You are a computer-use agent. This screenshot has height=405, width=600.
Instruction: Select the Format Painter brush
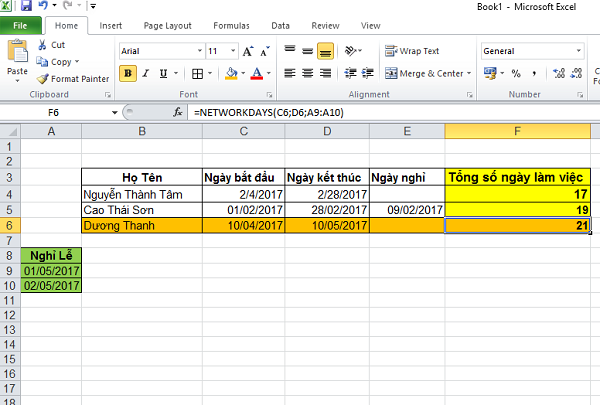click(x=42, y=79)
